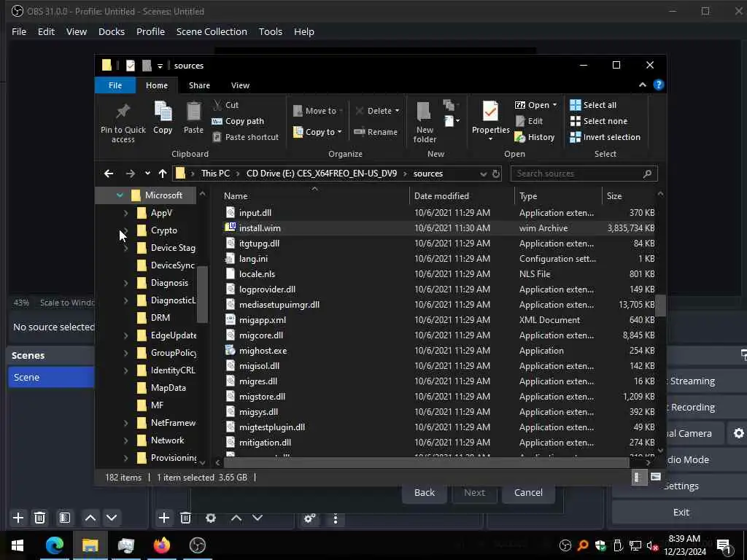
Task: Move the OBS scene up arrow
Action: [90, 518]
